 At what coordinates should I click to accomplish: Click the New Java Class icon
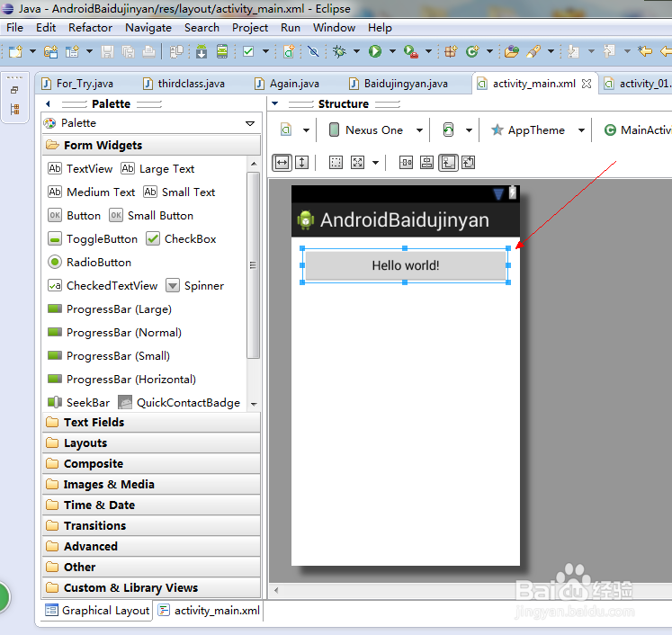[x=472, y=52]
